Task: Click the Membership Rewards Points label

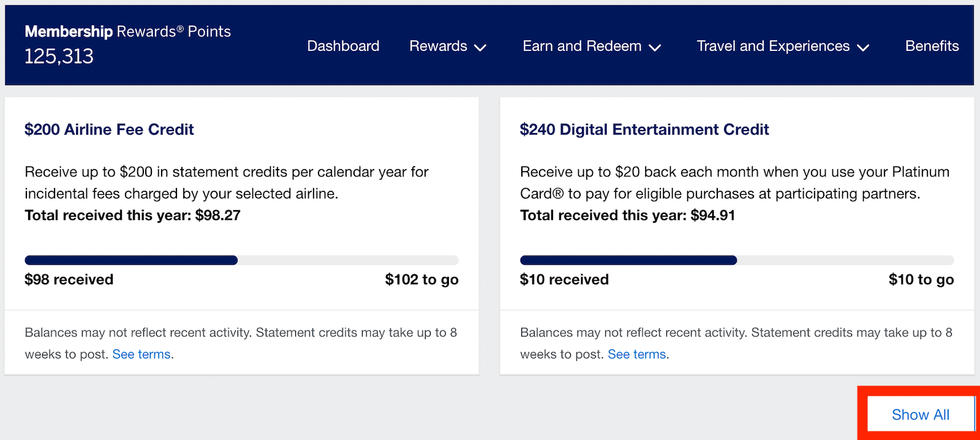Action: [x=127, y=31]
